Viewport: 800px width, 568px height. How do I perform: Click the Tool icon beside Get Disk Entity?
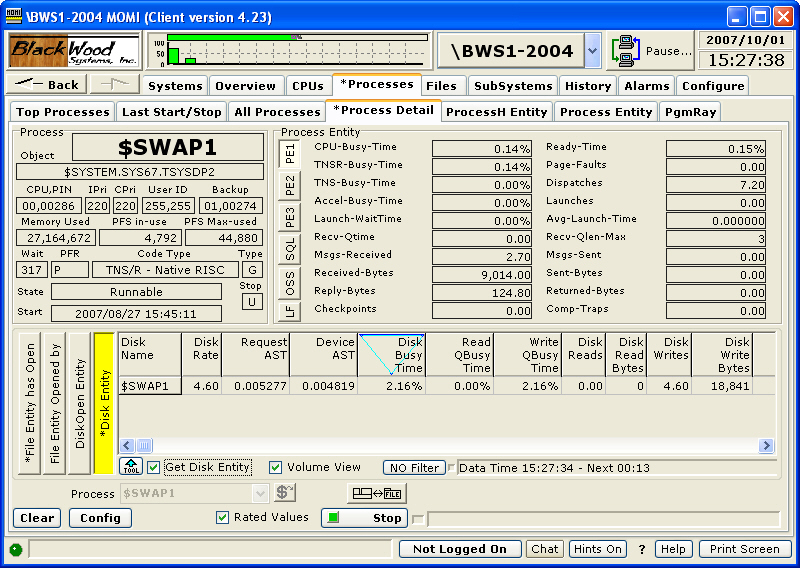[130, 467]
